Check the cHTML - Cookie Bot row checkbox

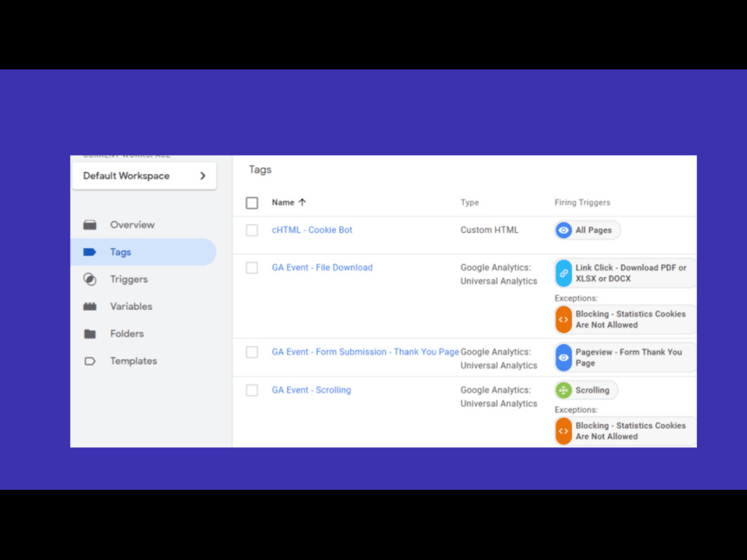(252, 231)
